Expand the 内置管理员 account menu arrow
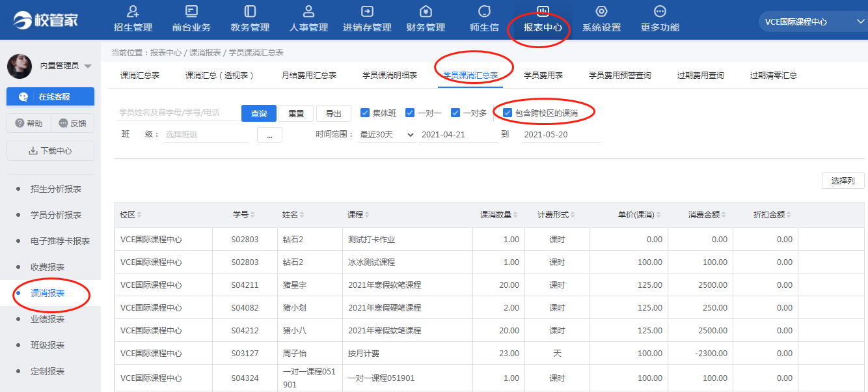The height and width of the screenshot is (392, 868). coord(88,66)
